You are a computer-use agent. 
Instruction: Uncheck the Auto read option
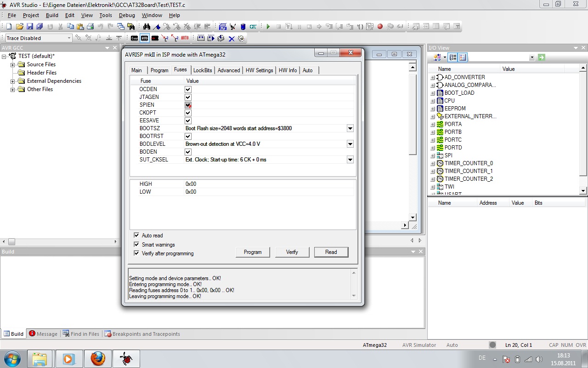(x=136, y=235)
